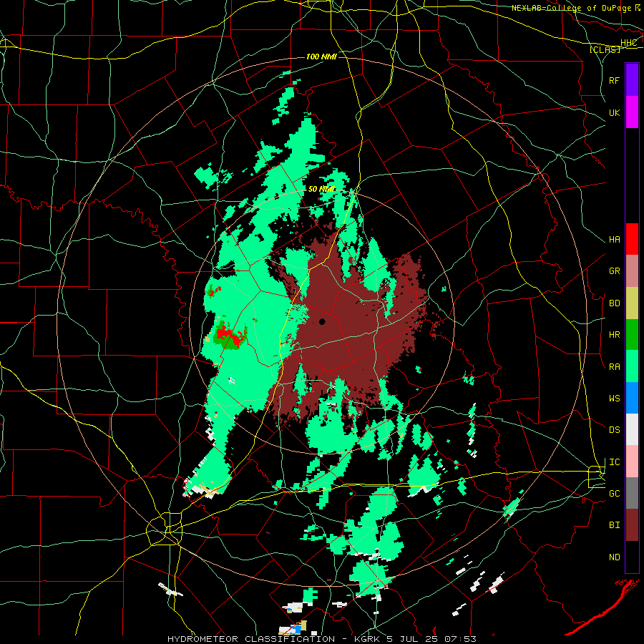The width and height of the screenshot is (644, 644).
Task: Click the light pink IC legend swatch
Action: pos(632,462)
